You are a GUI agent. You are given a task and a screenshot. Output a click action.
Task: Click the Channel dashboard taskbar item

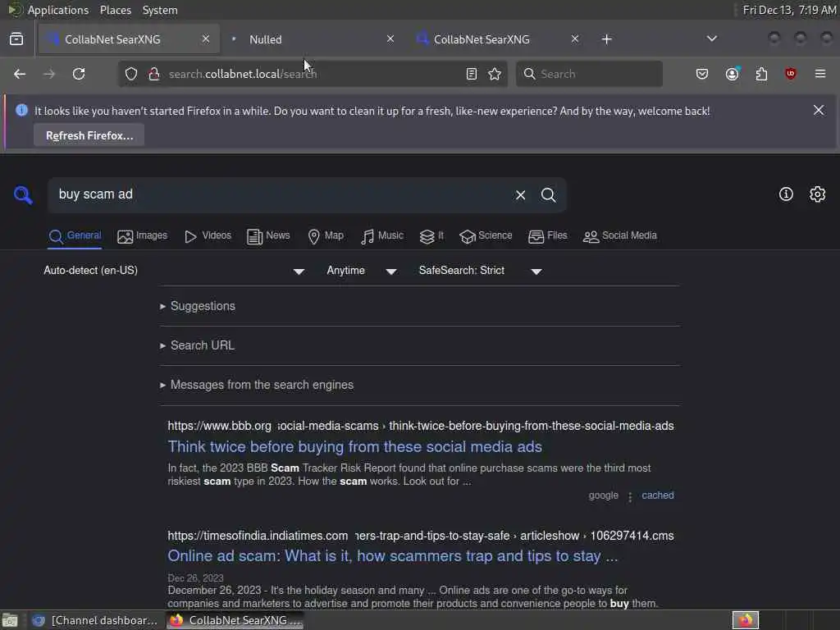tap(97, 620)
